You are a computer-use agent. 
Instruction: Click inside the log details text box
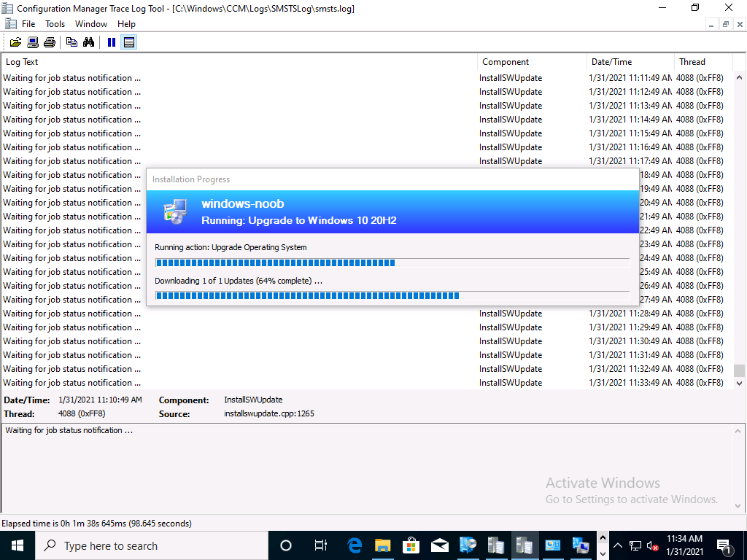coord(368,467)
